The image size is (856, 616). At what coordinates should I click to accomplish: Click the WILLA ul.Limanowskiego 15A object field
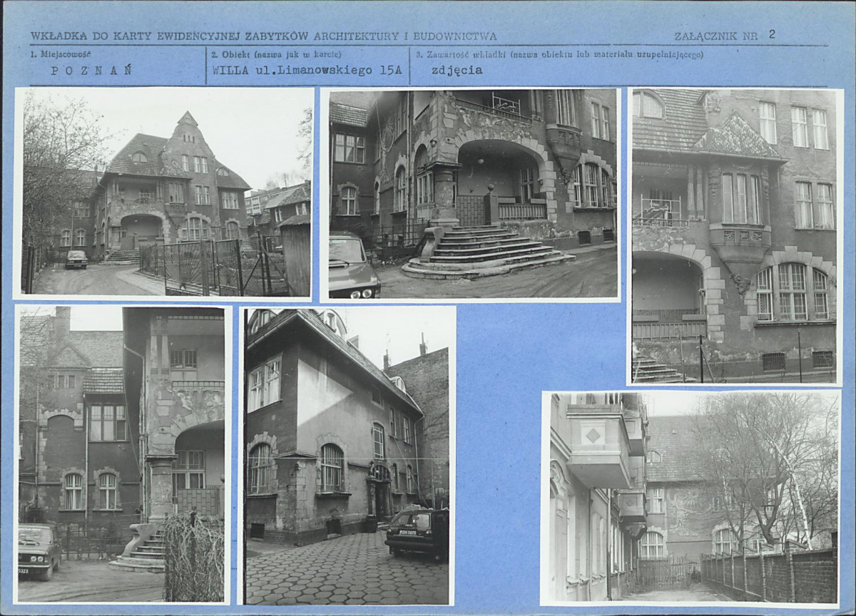click(307, 70)
